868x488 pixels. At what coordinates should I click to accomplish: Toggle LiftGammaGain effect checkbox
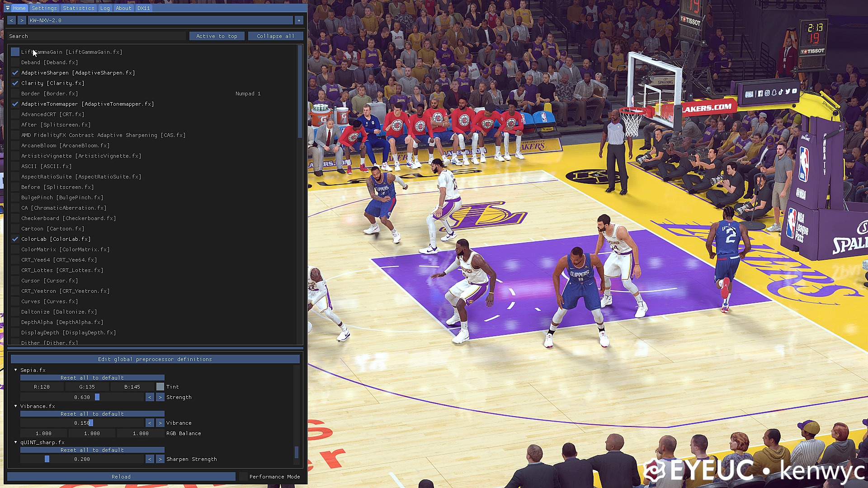point(15,52)
